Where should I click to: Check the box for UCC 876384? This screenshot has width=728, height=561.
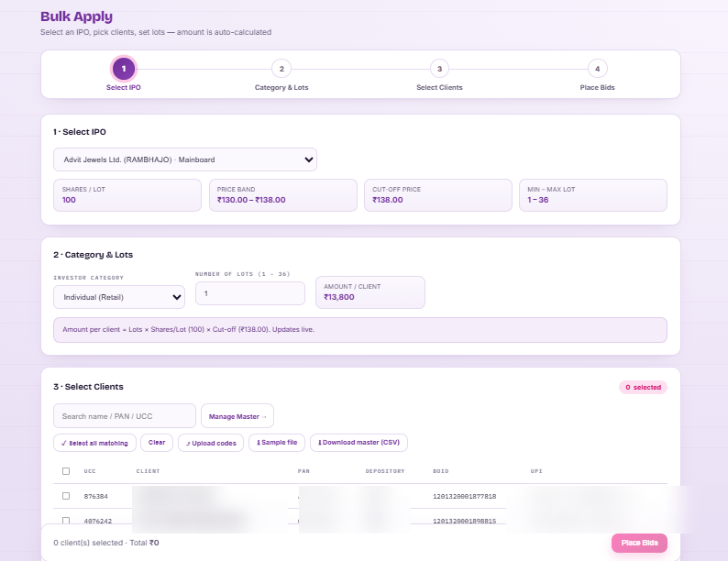click(x=66, y=496)
